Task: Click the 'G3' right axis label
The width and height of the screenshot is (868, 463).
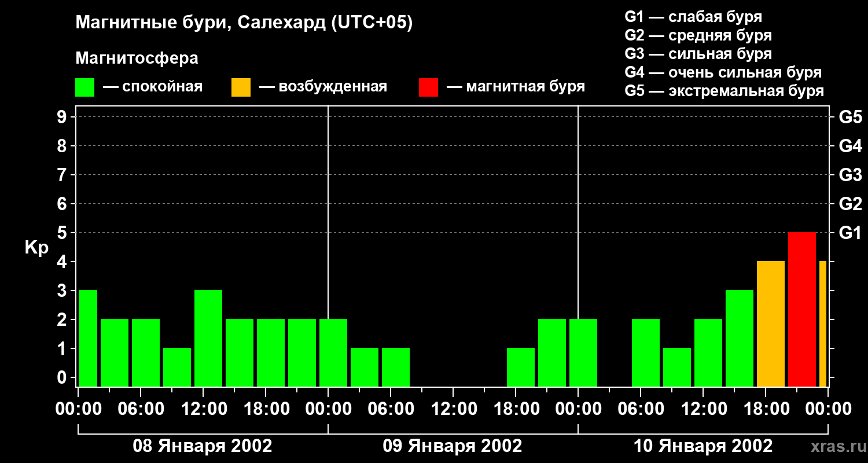Action: point(850,175)
